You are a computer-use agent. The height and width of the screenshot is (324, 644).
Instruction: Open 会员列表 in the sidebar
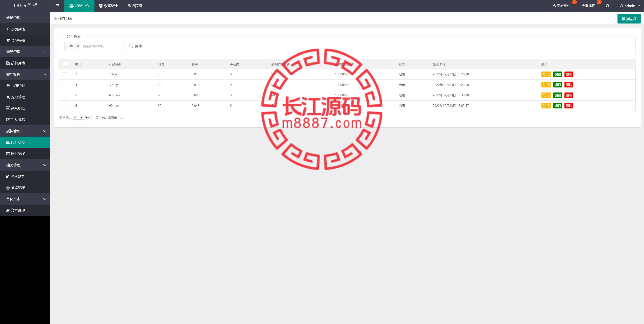[x=25, y=29]
